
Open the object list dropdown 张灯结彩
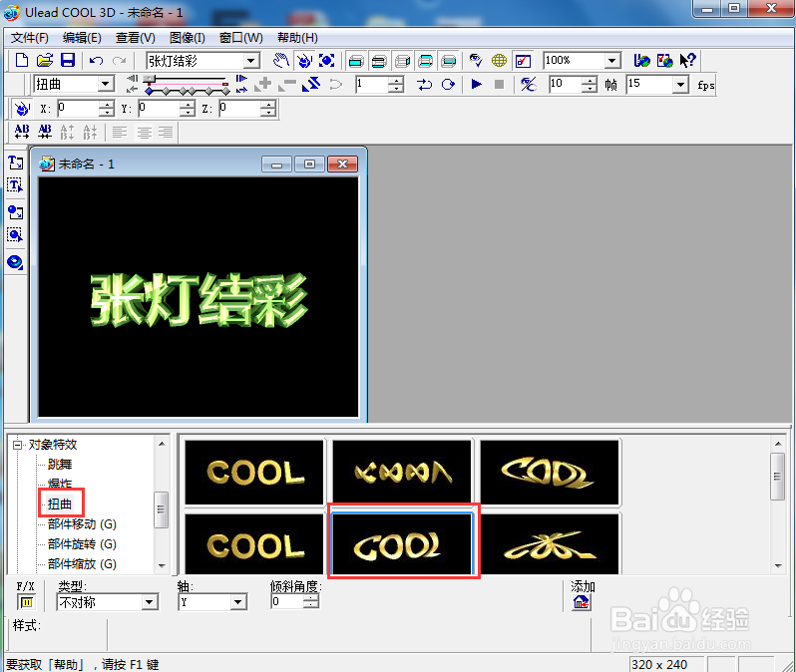coord(251,61)
